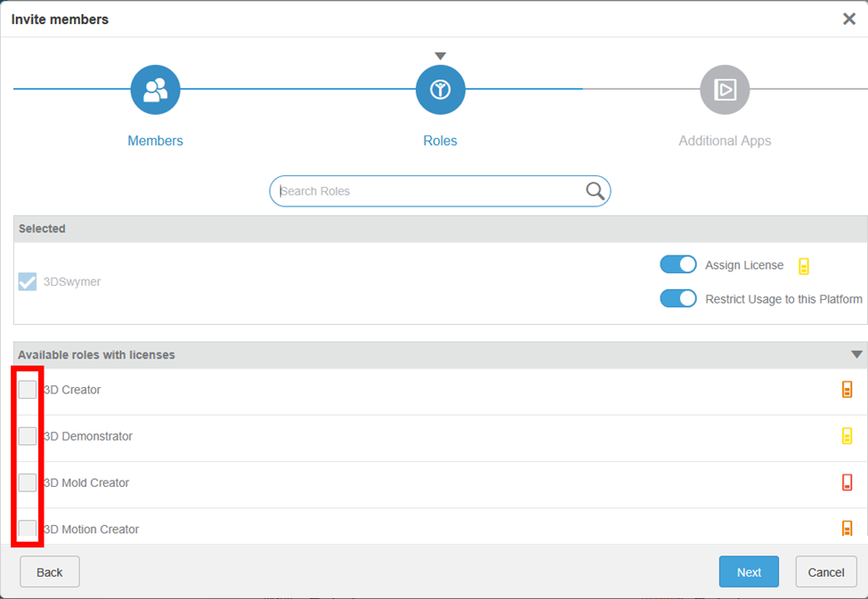
Task: Turn off the Assign License toggle
Action: [x=678, y=264]
